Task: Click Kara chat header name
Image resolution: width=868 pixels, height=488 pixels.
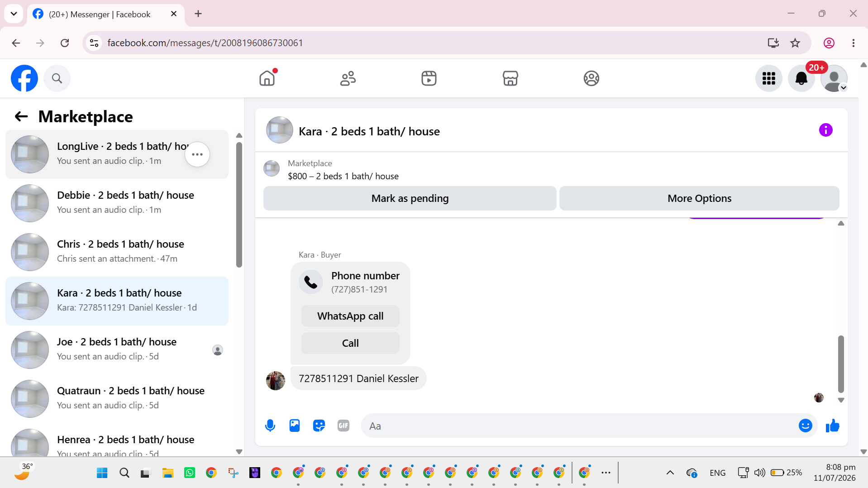Action: click(369, 131)
